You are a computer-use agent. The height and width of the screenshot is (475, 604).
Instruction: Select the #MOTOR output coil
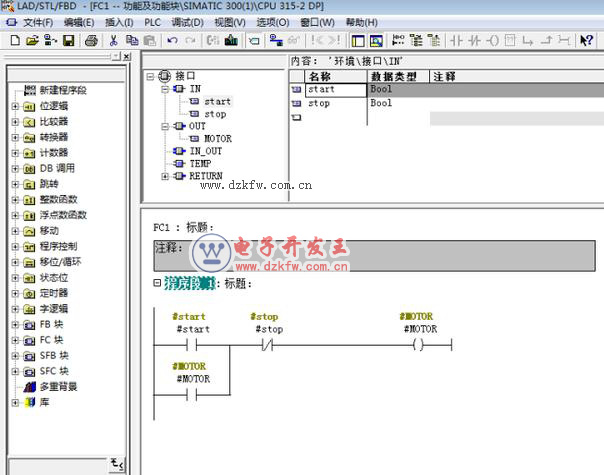418,344
